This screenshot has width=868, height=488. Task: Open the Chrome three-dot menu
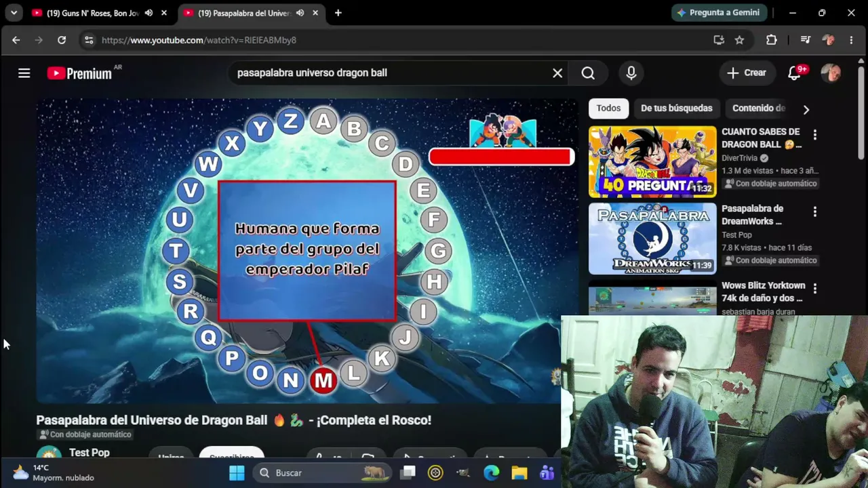851,40
